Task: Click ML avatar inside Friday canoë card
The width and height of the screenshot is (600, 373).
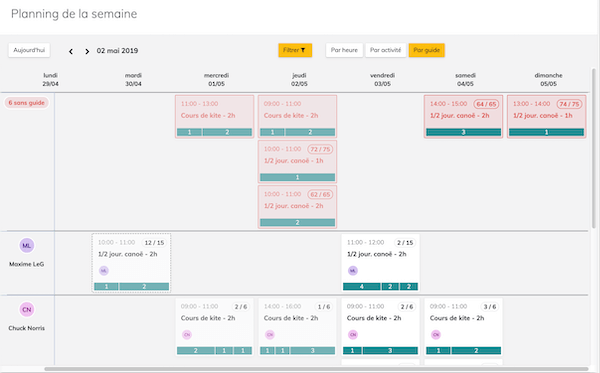Action: tap(353, 270)
